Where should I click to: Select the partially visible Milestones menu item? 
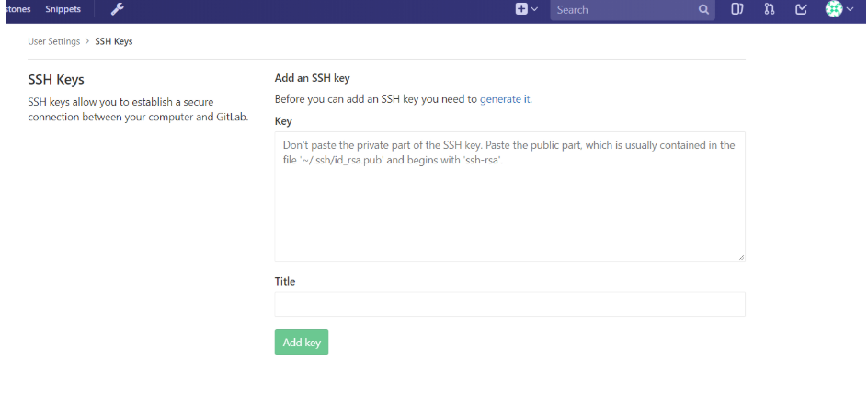pyautogui.click(x=18, y=9)
